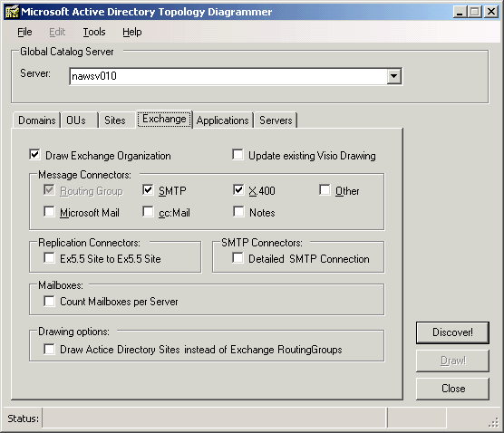The height and width of the screenshot is (433, 504).
Task: Minimize the Topology Diagrammer window
Action: (x=460, y=12)
